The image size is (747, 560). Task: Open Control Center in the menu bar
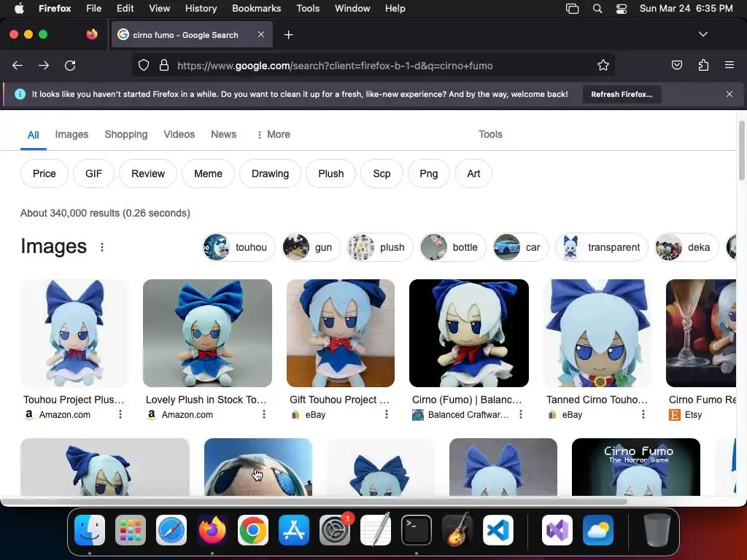622,9
